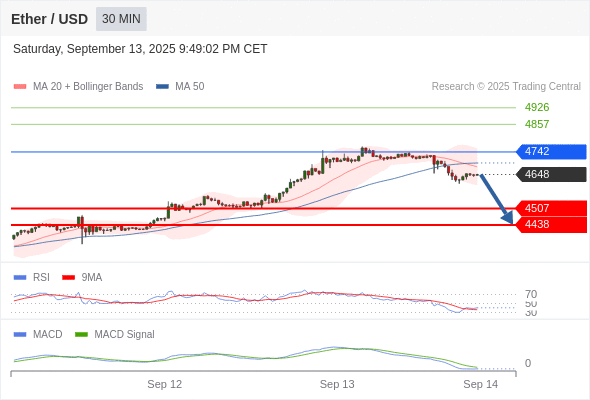The height and width of the screenshot is (400, 590).
Task: Click the green MACD Signal legend marker
Action: pyautogui.click(x=81, y=334)
